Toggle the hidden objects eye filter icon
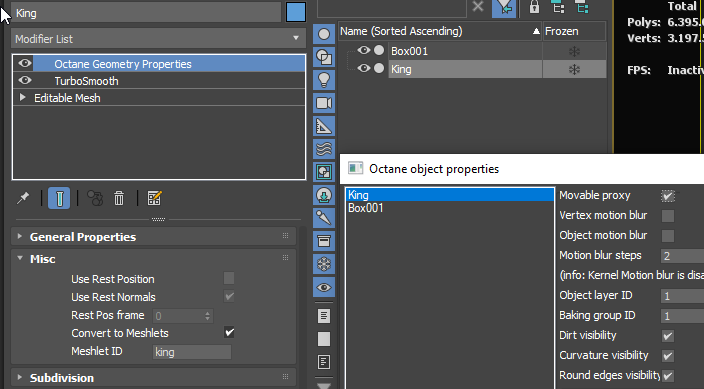The width and height of the screenshot is (704, 389). [324, 287]
